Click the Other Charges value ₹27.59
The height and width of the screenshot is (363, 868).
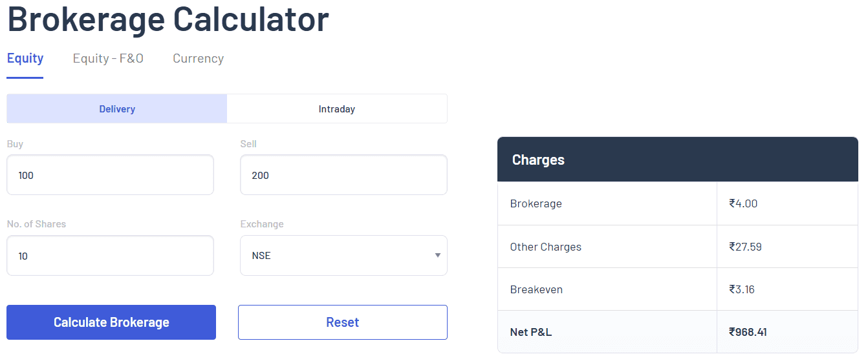[745, 247]
